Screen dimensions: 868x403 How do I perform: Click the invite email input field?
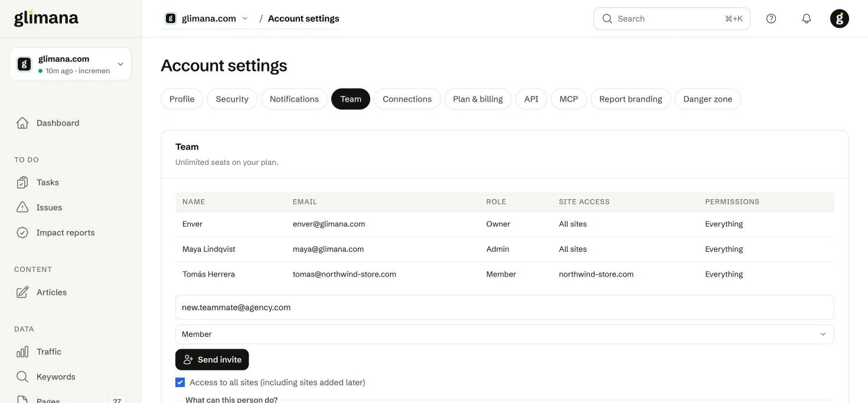click(x=505, y=307)
